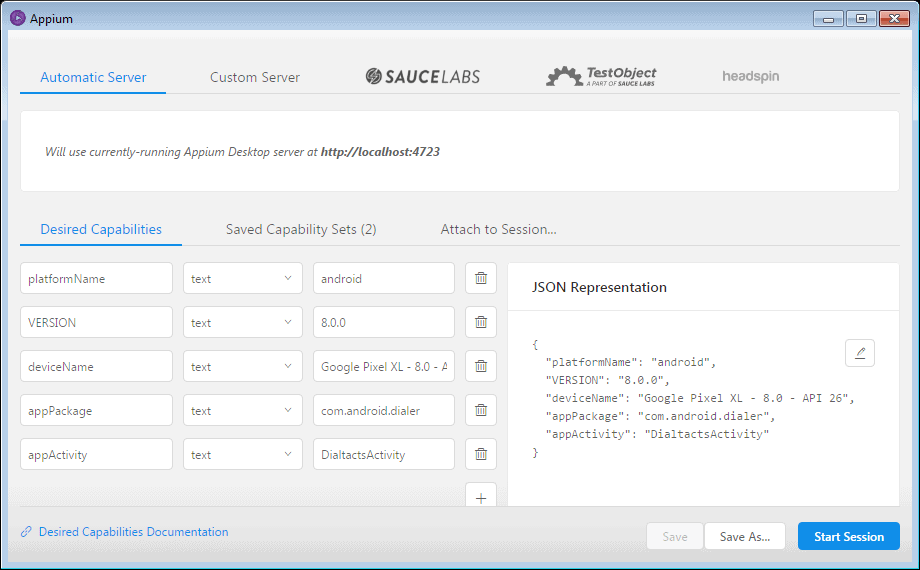Select the Sauce Labs logo tab

pos(422,77)
